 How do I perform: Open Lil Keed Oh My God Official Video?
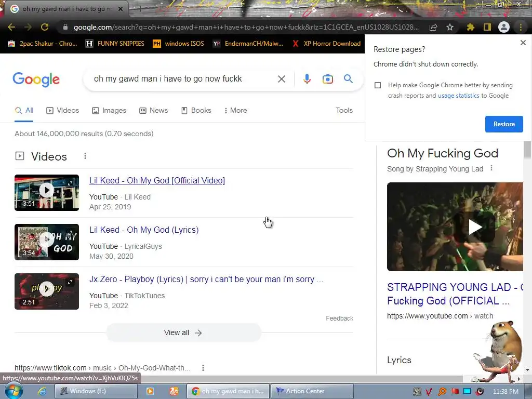point(157,180)
